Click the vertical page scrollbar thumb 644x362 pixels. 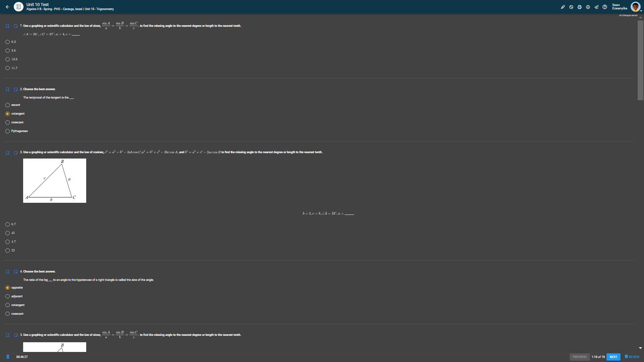[x=640, y=60]
